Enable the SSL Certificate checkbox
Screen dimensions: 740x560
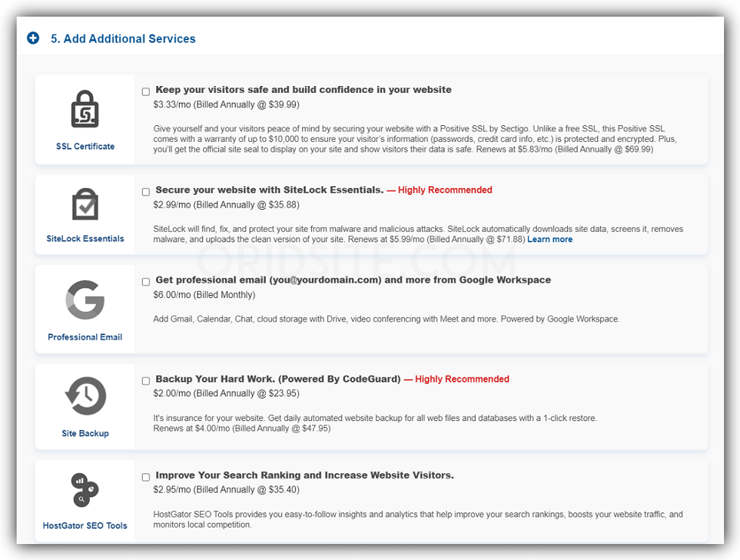(x=146, y=91)
